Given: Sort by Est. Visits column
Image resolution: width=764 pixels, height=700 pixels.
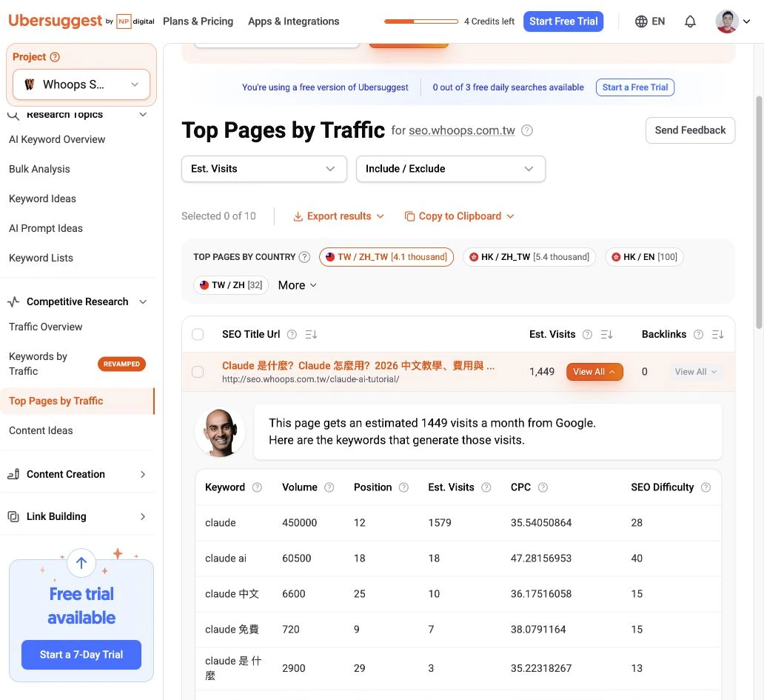Looking at the screenshot, I should pyautogui.click(x=606, y=334).
